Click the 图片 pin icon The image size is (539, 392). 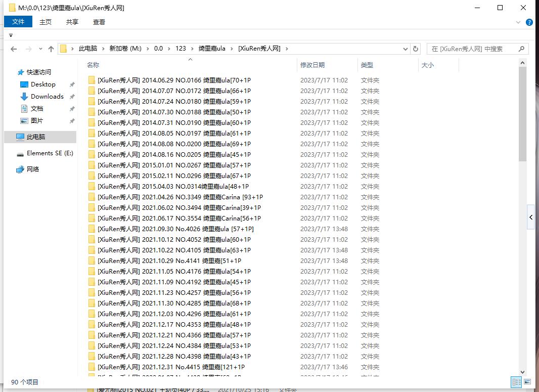72,121
